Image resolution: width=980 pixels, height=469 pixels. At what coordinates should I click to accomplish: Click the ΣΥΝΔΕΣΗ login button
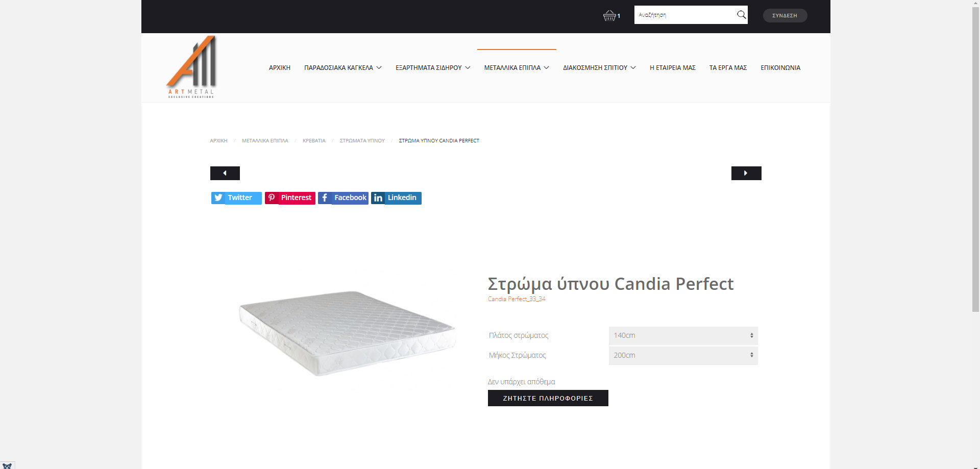coord(785,15)
